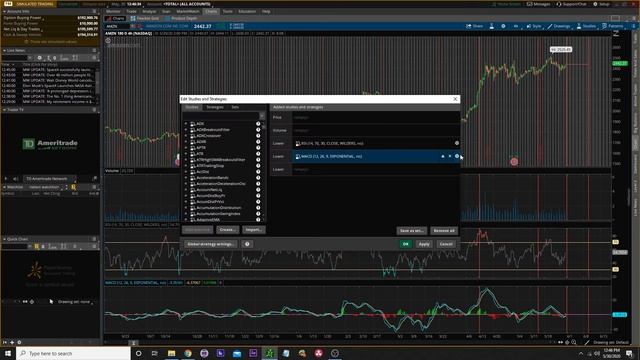
Task: Click Save as set... button
Action: (x=411, y=231)
